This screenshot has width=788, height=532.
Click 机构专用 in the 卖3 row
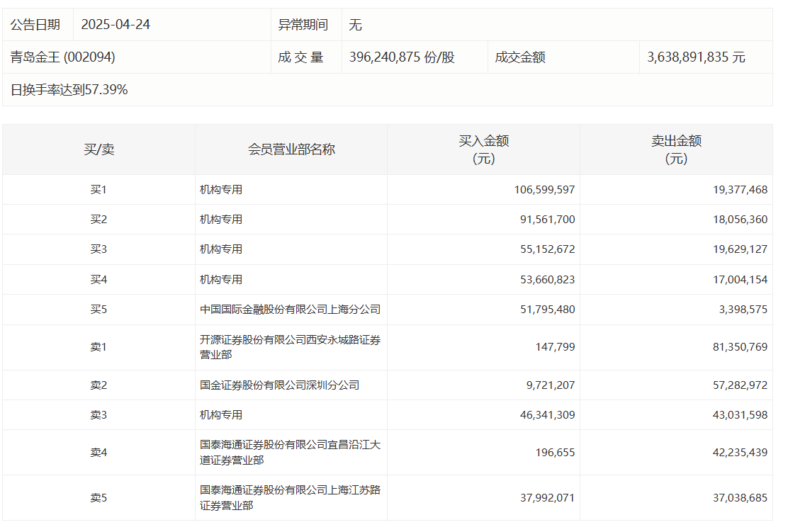221,415
